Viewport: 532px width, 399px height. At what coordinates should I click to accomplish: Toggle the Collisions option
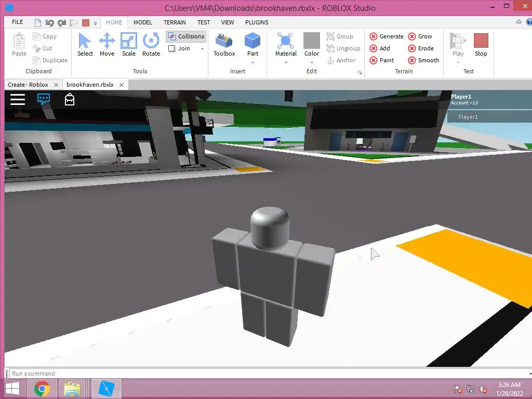click(x=186, y=36)
